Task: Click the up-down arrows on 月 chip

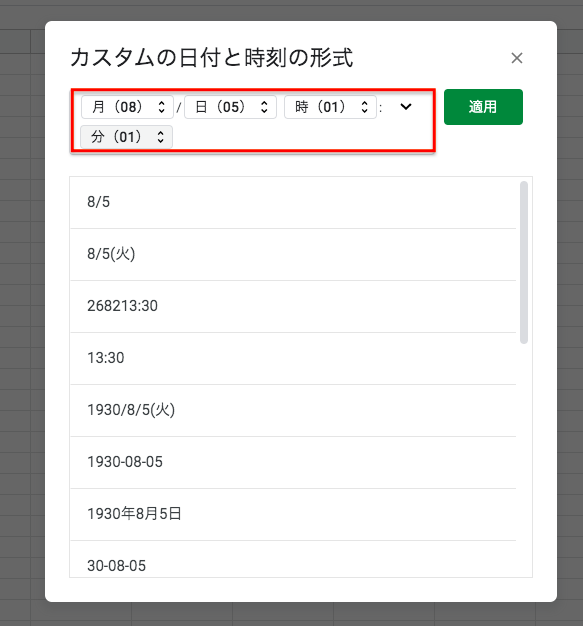Action: (x=161, y=107)
